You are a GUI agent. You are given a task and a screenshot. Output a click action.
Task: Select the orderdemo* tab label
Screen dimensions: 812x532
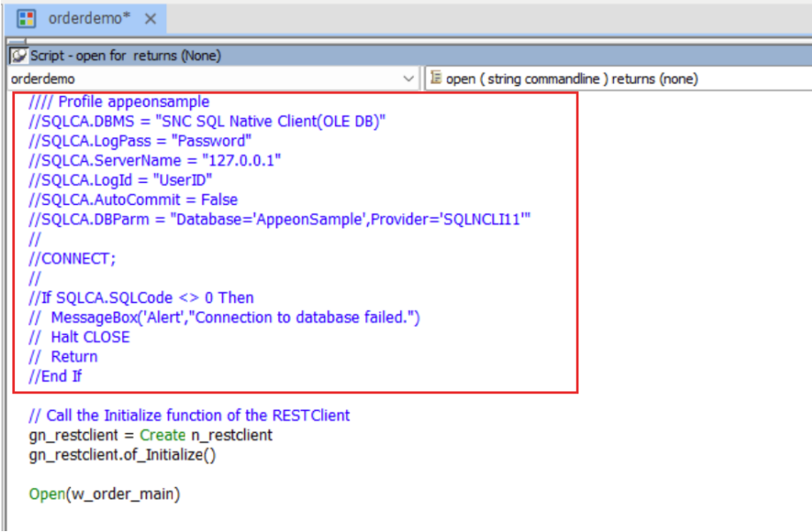click(90, 19)
